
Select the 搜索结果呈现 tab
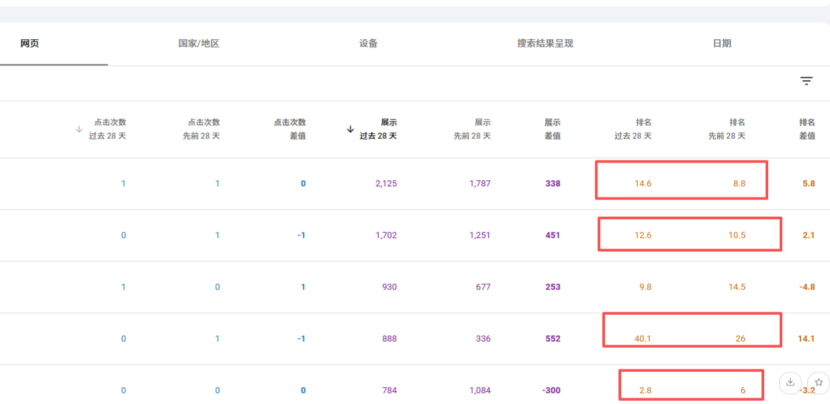click(545, 44)
